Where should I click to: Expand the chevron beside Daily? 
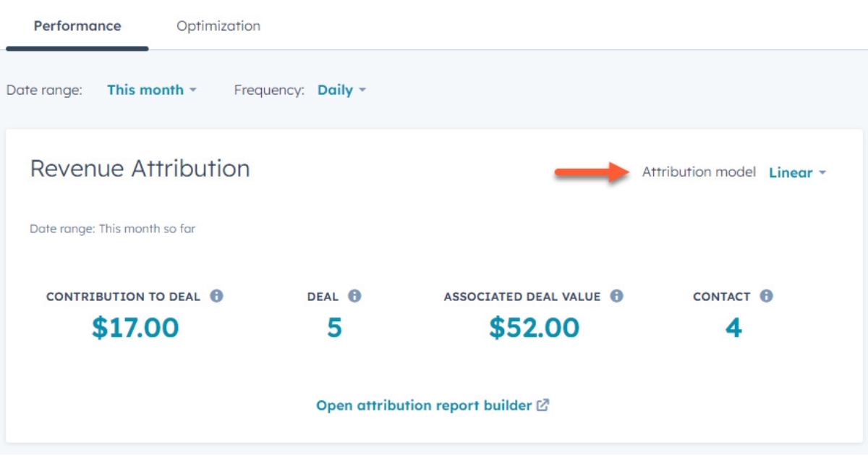(x=362, y=90)
